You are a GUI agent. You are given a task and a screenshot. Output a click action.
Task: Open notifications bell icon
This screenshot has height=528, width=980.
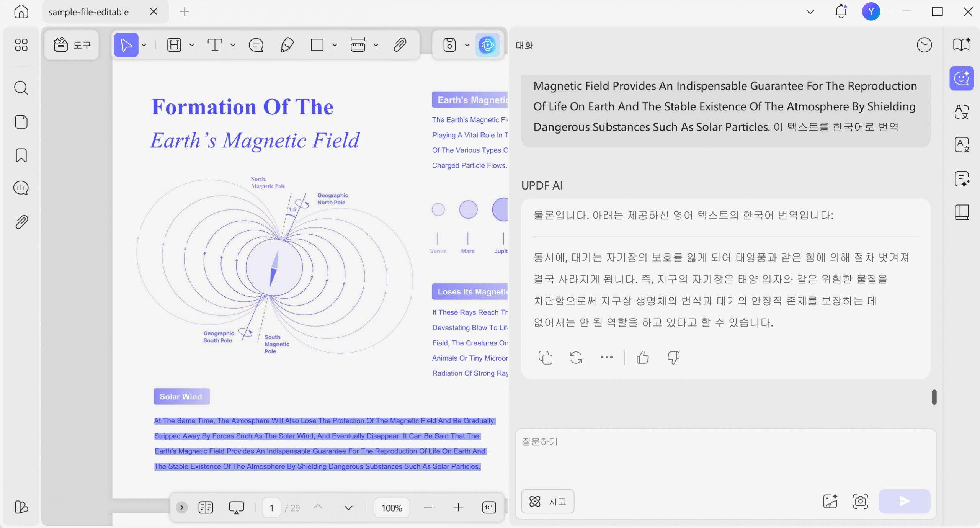(x=841, y=11)
